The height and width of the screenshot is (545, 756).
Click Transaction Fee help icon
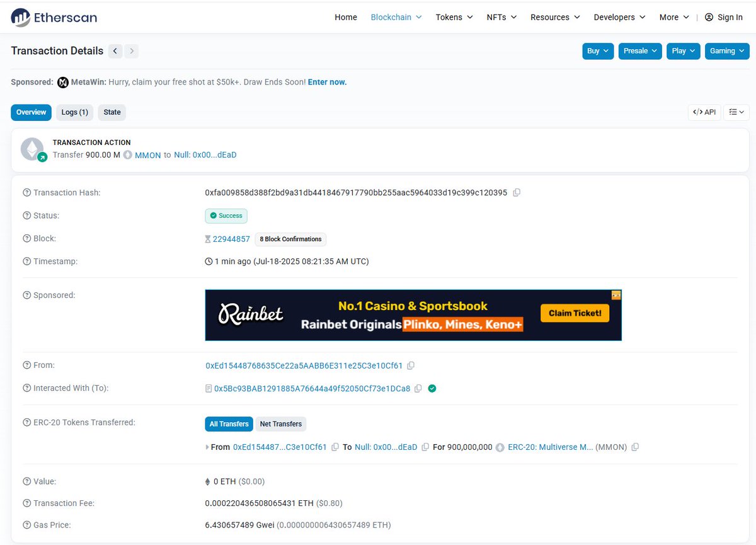(26, 503)
